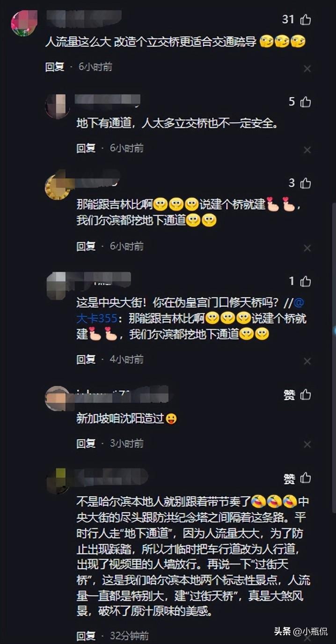
Task: Open the top commenter's flower avatar
Action: [x=24, y=23]
